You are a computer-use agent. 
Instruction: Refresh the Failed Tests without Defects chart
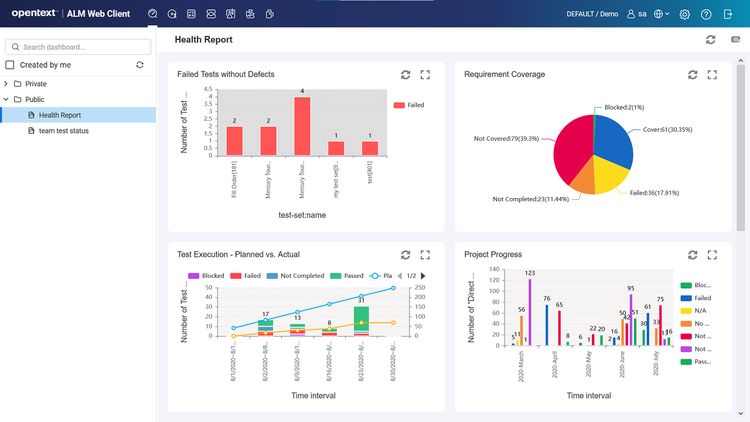pos(406,75)
